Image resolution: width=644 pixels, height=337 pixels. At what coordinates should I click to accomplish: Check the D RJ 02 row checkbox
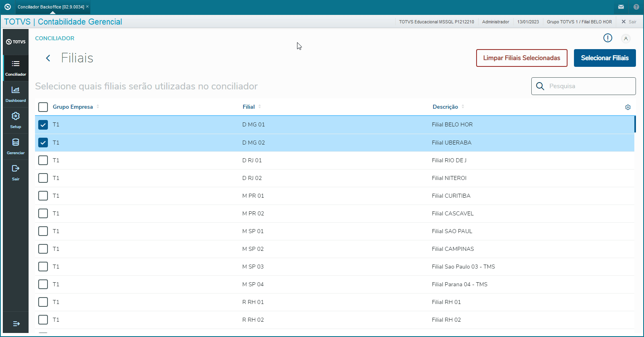[x=43, y=178]
